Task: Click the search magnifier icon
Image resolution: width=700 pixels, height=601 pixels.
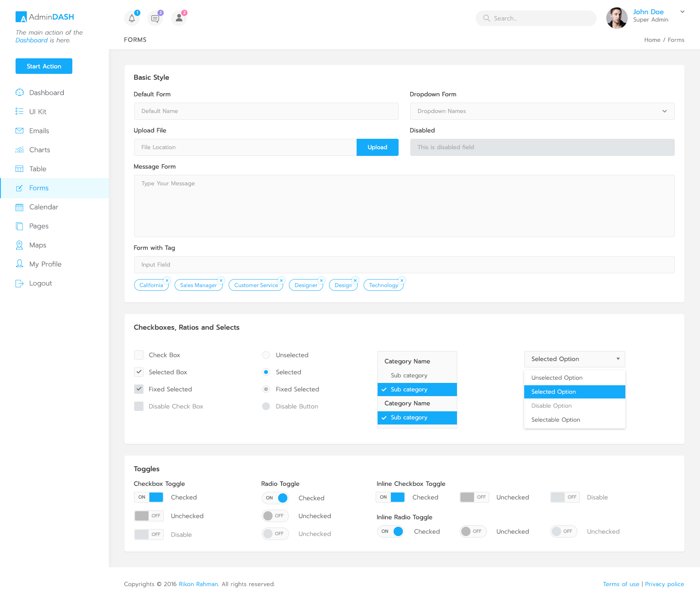Action: click(x=486, y=18)
